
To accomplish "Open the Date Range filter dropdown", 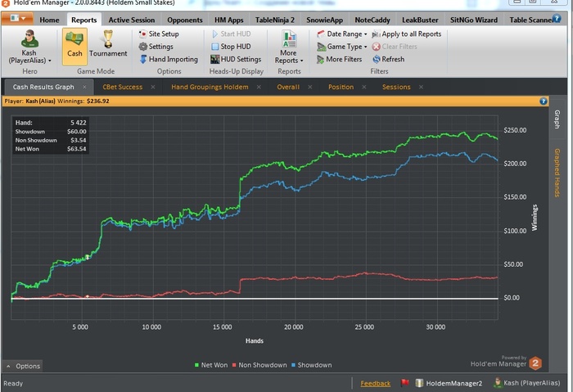I will point(341,34).
